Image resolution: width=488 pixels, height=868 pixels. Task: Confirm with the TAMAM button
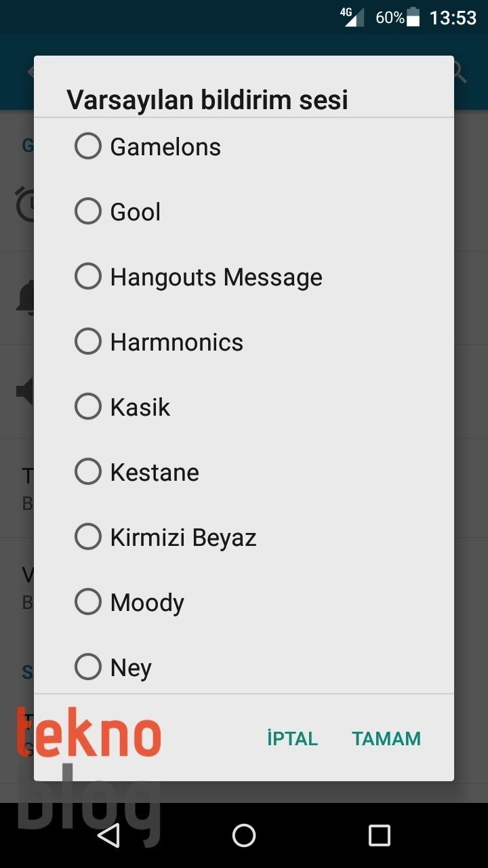pos(386,738)
